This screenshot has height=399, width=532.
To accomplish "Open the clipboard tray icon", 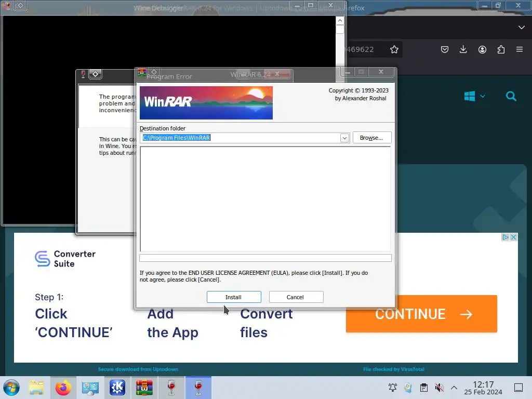I will pyautogui.click(x=424, y=387).
